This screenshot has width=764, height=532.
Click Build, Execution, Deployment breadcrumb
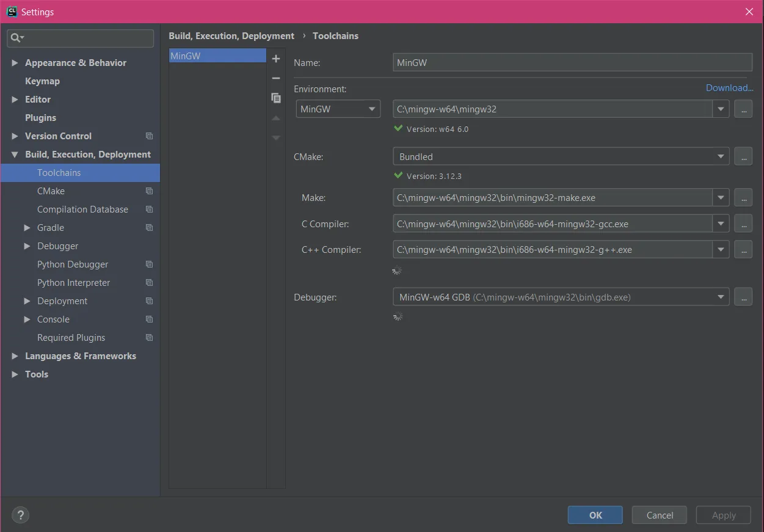[x=231, y=36]
